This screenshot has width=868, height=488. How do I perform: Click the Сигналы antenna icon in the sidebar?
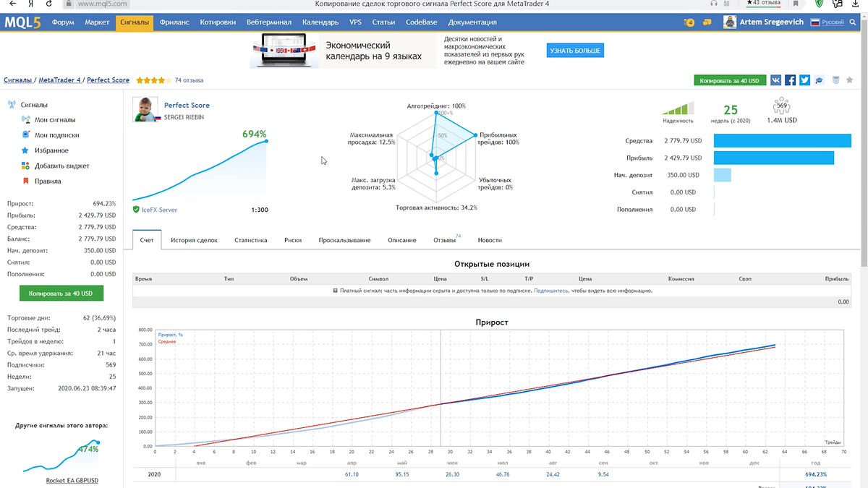point(12,105)
